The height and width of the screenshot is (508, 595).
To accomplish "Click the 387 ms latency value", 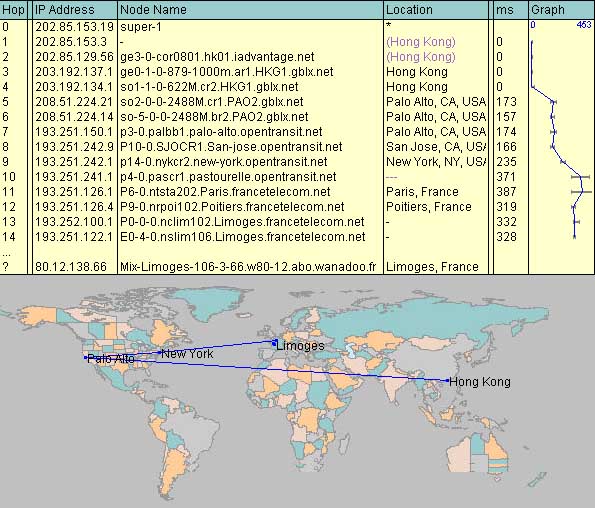I will click(x=506, y=192).
